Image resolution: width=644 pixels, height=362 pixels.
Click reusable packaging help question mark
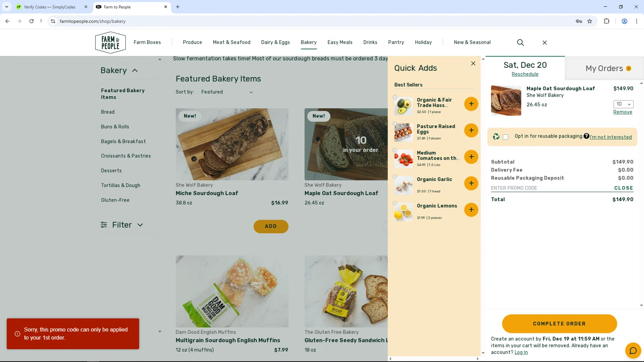click(x=586, y=136)
